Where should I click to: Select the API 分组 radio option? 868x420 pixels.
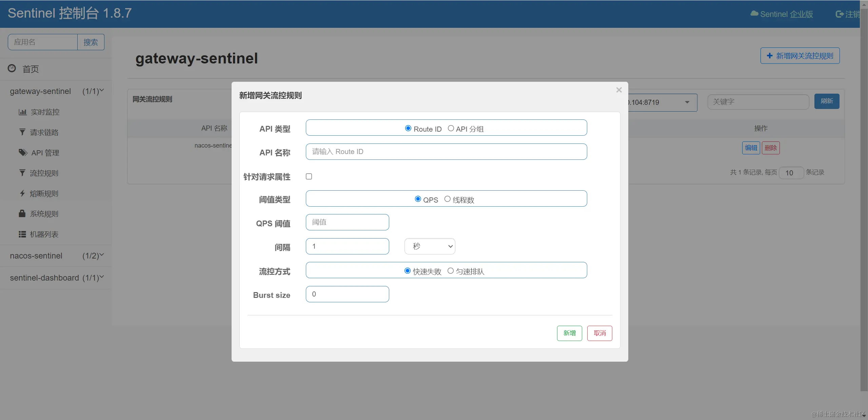click(x=451, y=128)
